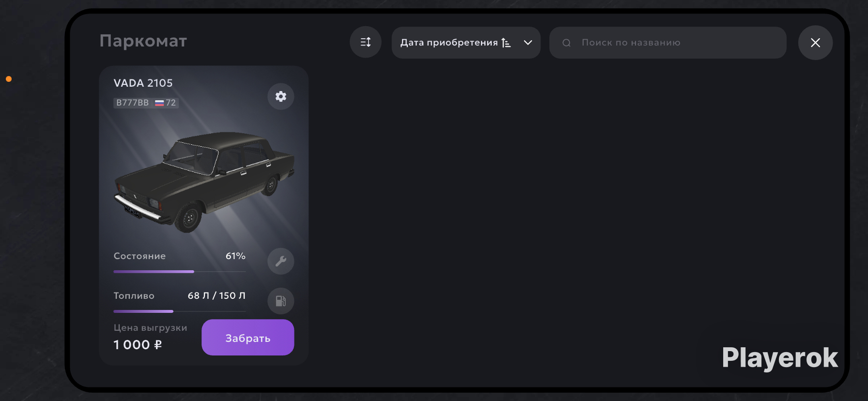Expand the Дата приобретения dropdown chevron
The image size is (868, 401).
528,43
